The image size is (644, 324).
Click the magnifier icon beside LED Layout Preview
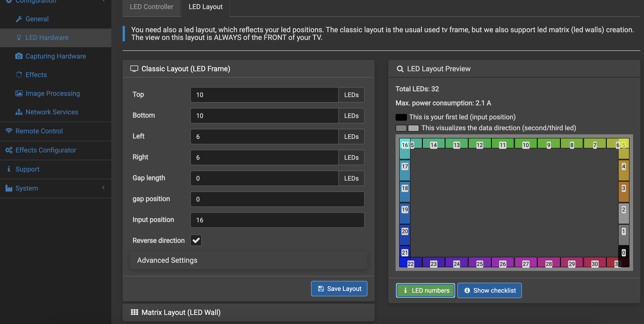[x=400, y=69]
